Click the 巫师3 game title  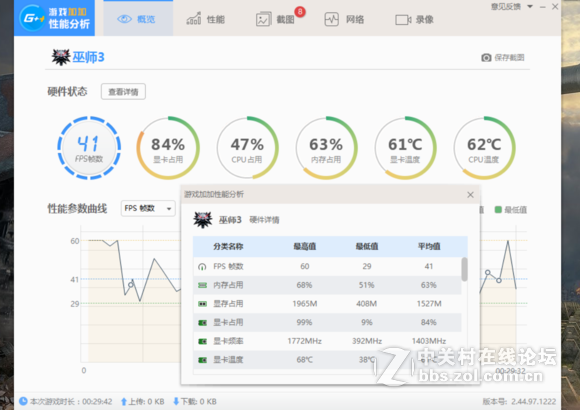(88, 57)
